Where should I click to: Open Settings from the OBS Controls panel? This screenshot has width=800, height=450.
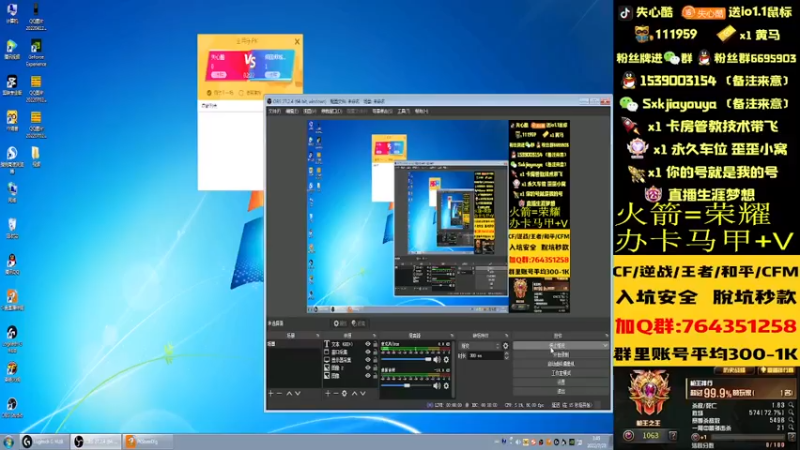click(561, 382)
